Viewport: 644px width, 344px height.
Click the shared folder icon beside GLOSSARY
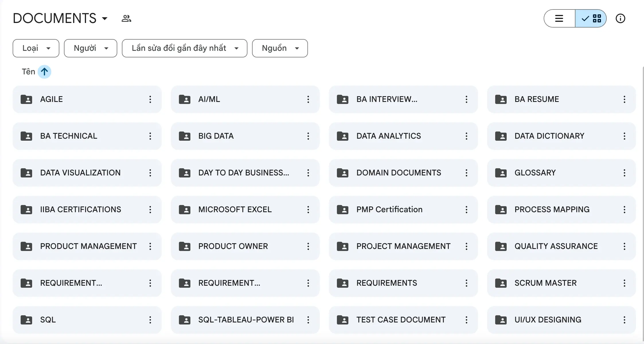(501, 173)
